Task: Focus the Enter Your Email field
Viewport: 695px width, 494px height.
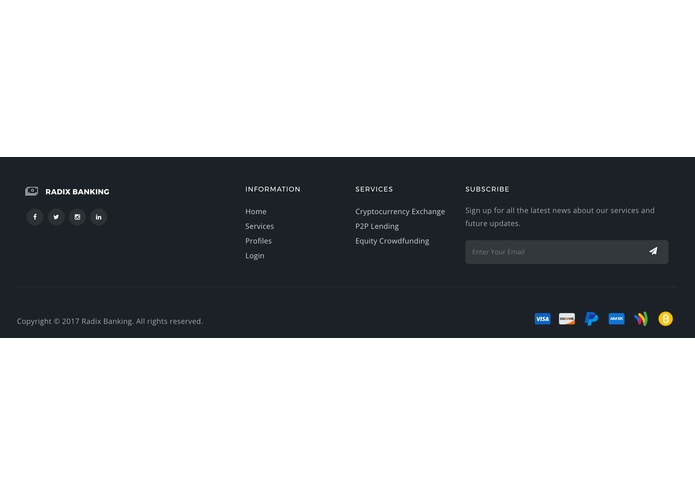Action: click(x=566, y=252)
